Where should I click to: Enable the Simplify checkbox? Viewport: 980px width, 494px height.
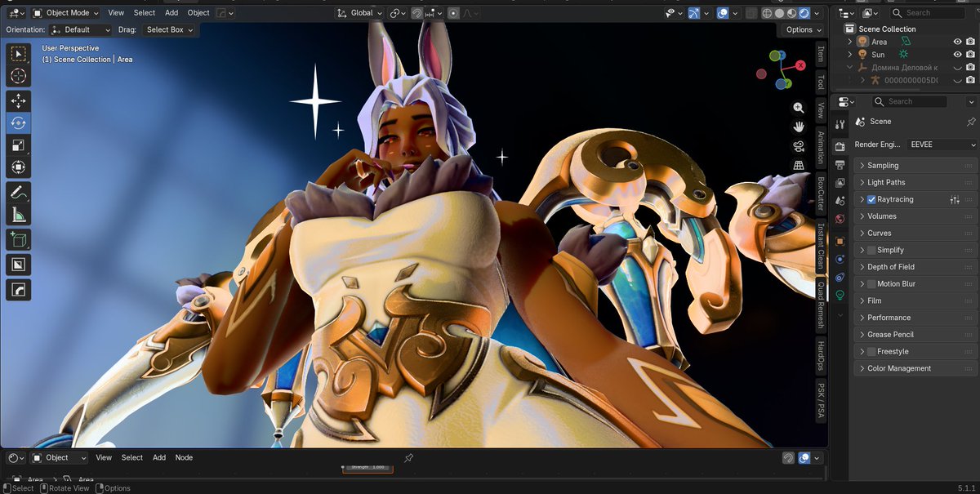pos(871,250)
